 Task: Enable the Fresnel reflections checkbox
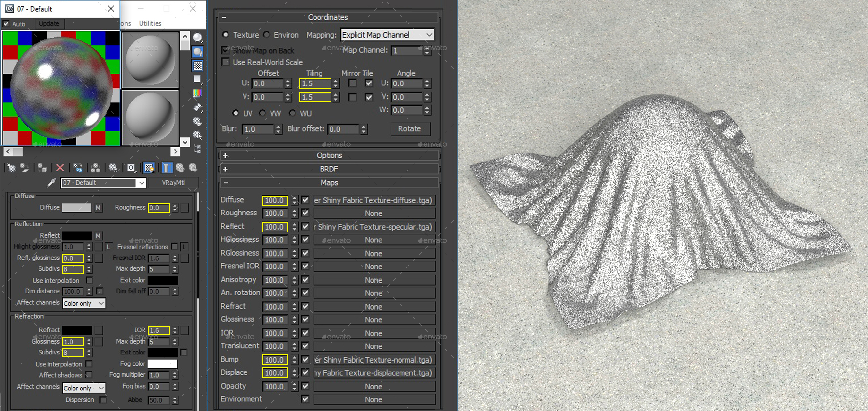coord(175,247)
